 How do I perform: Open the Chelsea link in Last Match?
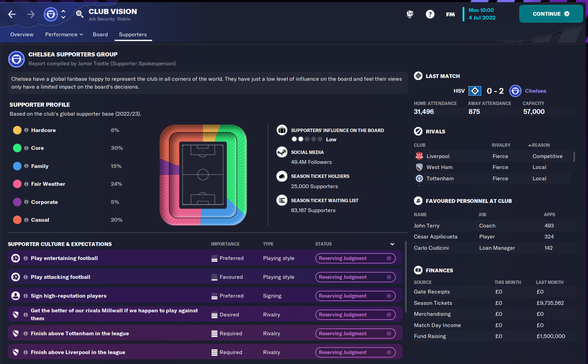pos(536,91)
